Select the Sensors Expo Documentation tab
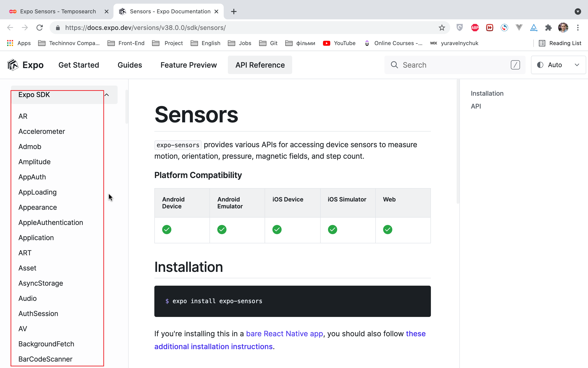The width and height of the screenshot is (588, 368). tap(168, 11)
